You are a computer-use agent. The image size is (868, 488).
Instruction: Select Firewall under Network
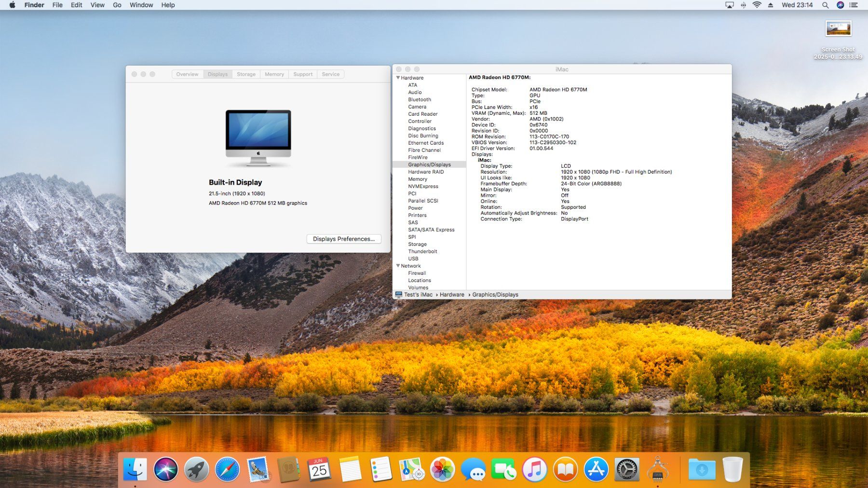coord(417,273)
